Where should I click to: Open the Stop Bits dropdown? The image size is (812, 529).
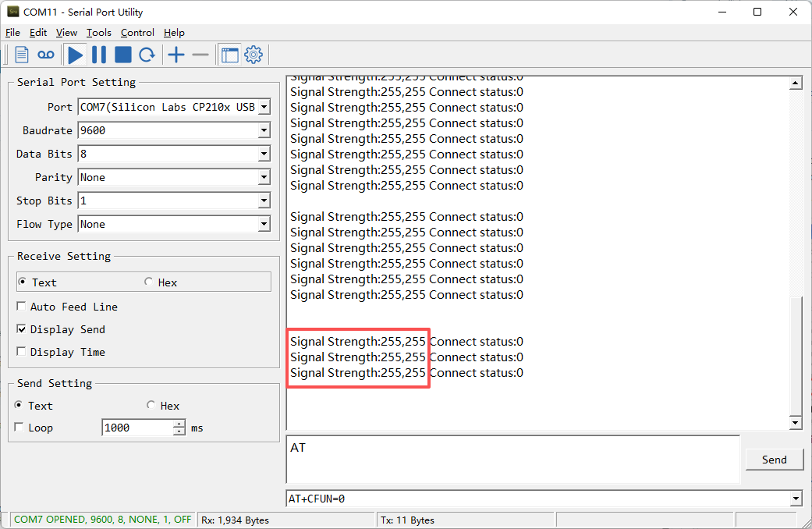[x=264, y=201]
